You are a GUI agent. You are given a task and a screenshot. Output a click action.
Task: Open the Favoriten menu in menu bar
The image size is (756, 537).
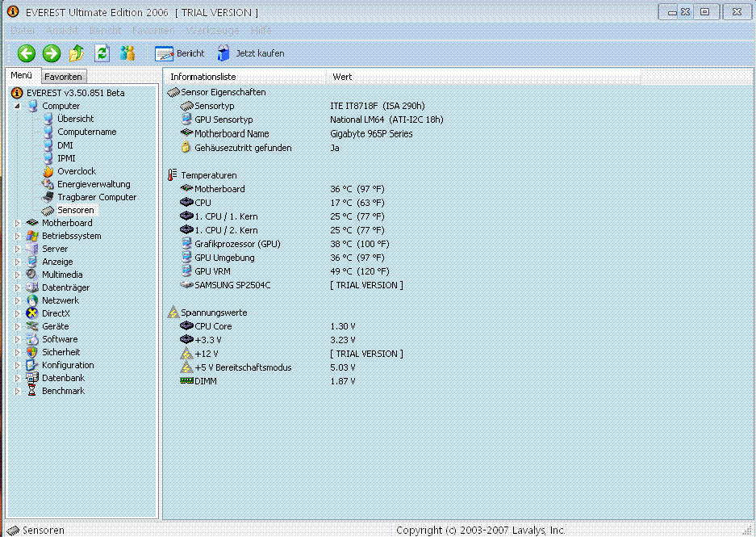153,31
